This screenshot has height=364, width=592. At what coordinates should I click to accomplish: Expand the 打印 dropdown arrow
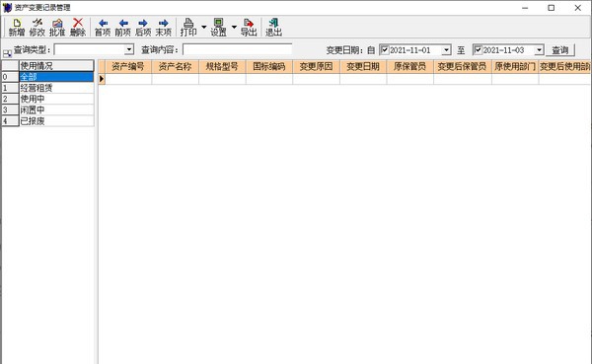coord(204,27)
